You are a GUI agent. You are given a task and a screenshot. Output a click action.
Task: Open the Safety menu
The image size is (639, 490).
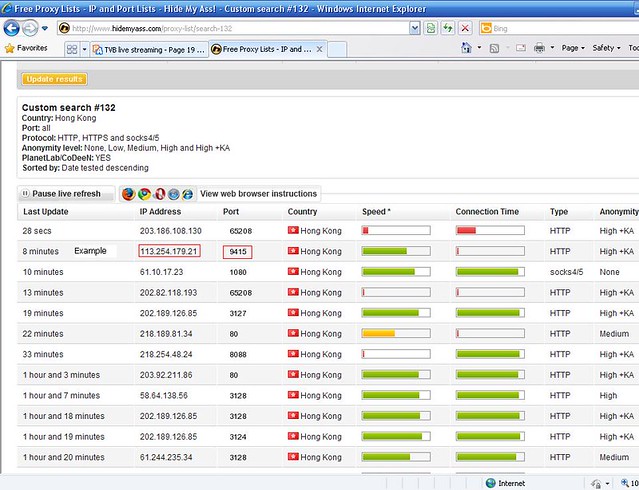[x=606, y=48]
